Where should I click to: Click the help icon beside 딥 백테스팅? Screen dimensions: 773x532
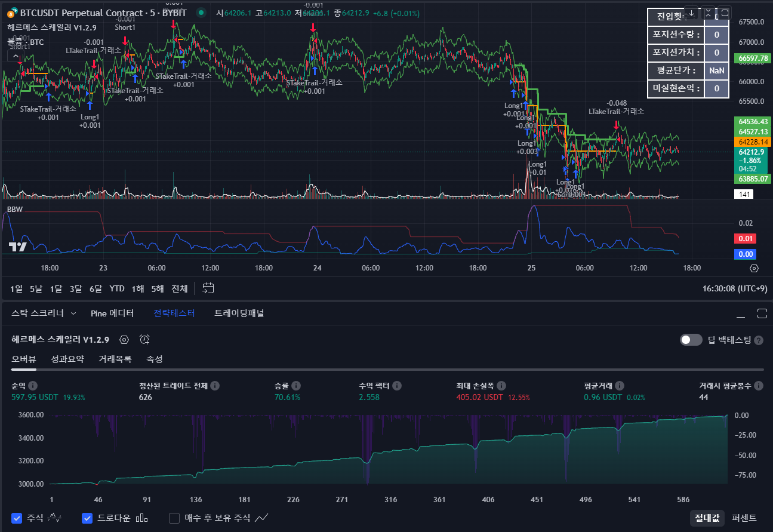click(x=759, y=340)
